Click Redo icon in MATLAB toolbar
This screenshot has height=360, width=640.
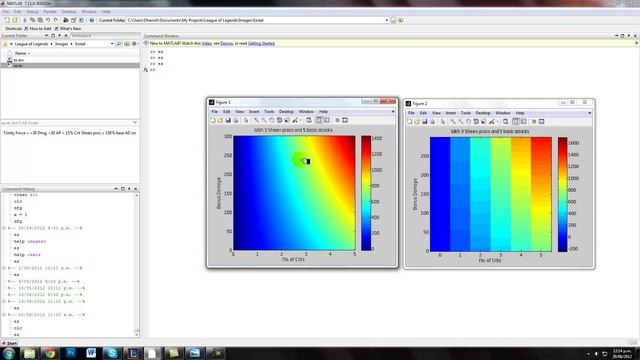click(56, 20)
